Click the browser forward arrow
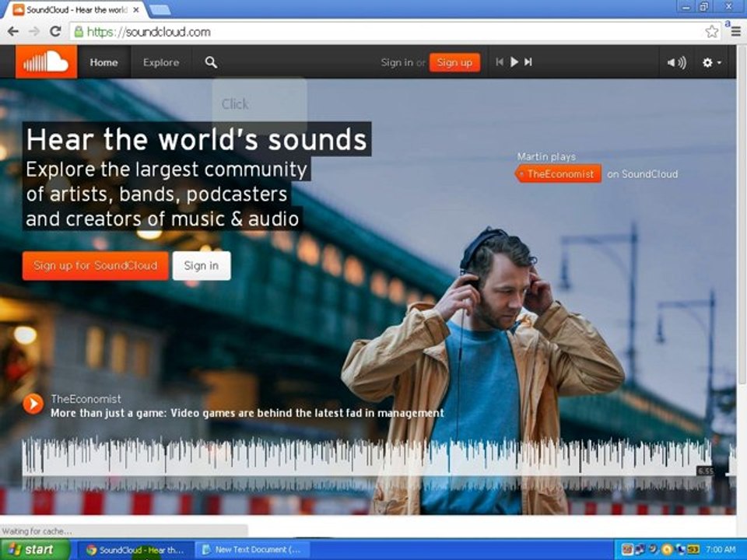The image size is (747, 560). [33, 32]
